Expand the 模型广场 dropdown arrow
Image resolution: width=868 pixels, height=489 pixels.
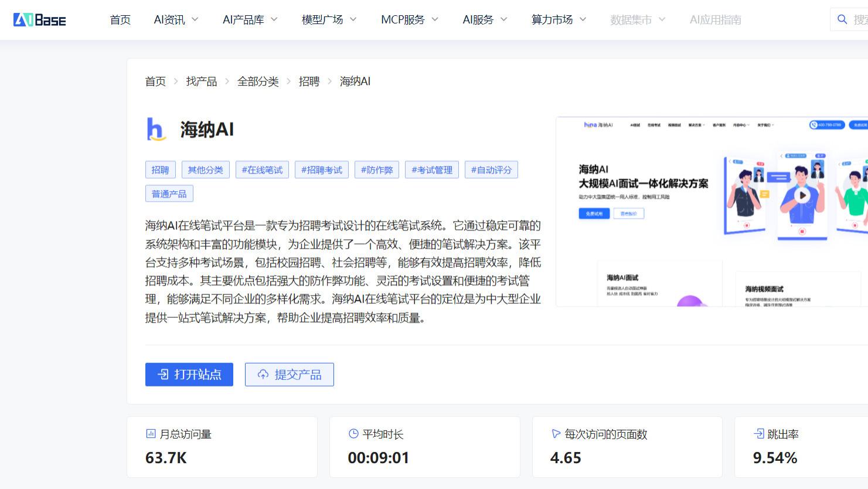click(x=353, y=19)
